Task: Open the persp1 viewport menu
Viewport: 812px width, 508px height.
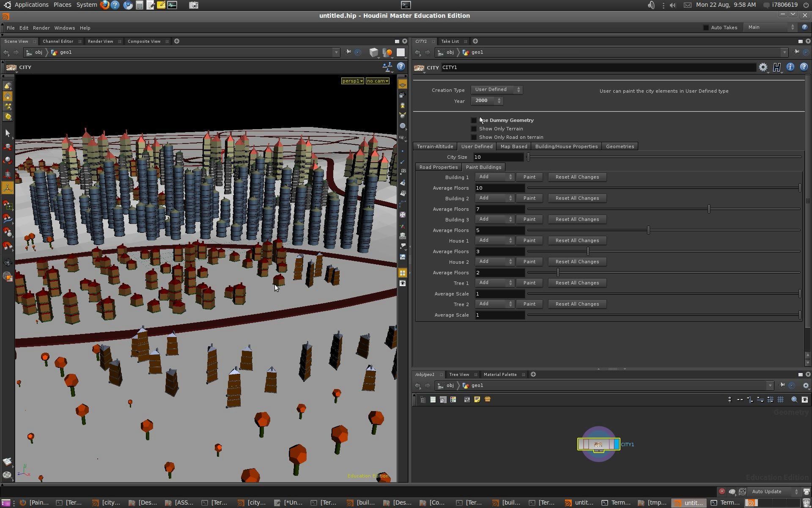Action: click(353, 81)
